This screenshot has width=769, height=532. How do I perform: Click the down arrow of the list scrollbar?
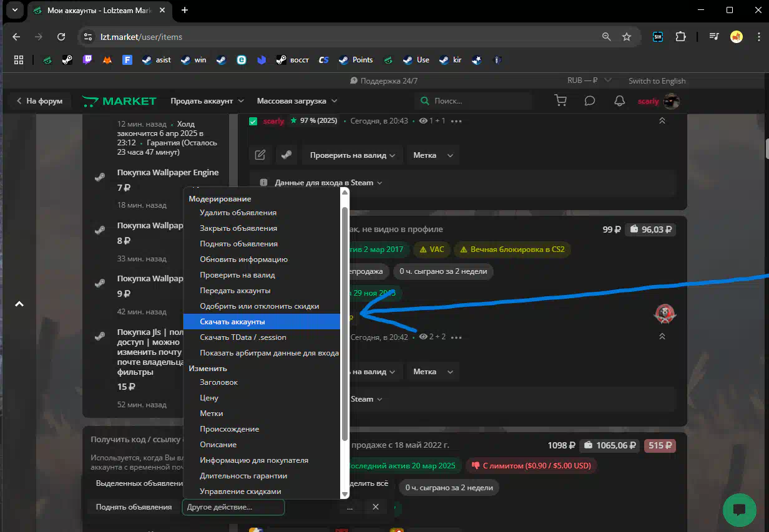[x=345, y=494]
